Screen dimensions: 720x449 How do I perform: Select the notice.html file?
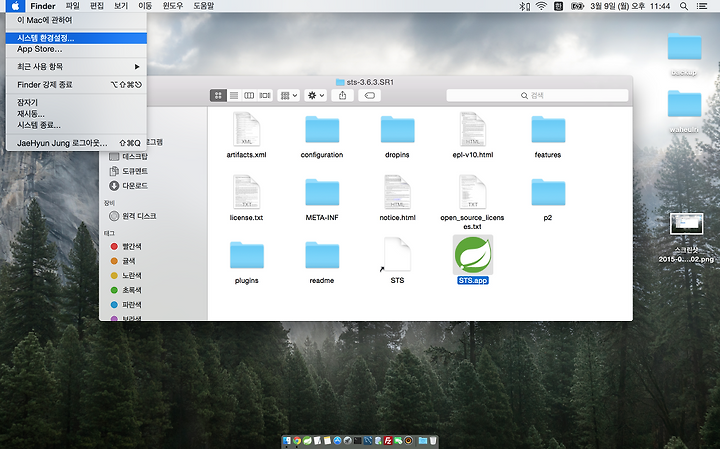pyautogui.click(x=397, y=192)
